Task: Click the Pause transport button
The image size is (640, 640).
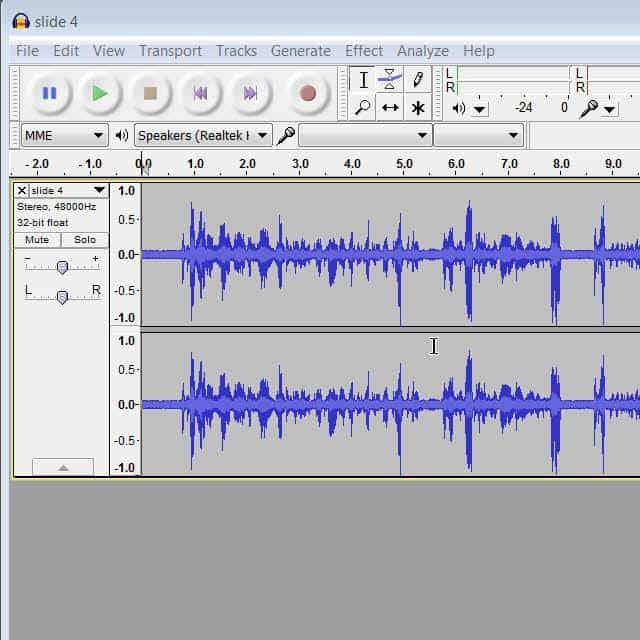Action: (x=50, y=93)
